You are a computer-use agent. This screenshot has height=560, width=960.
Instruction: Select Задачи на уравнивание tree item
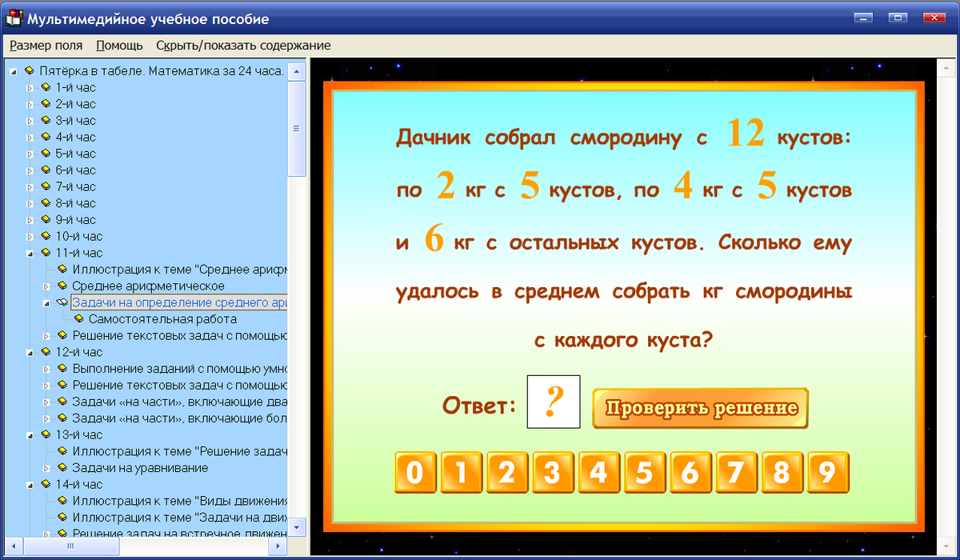[140, 467]
